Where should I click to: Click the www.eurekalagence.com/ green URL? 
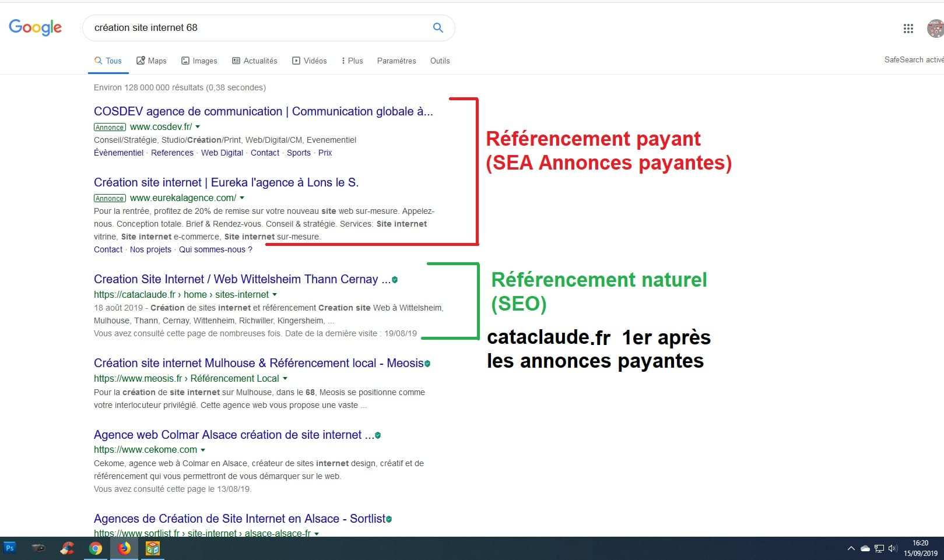[x=183, y=198]
